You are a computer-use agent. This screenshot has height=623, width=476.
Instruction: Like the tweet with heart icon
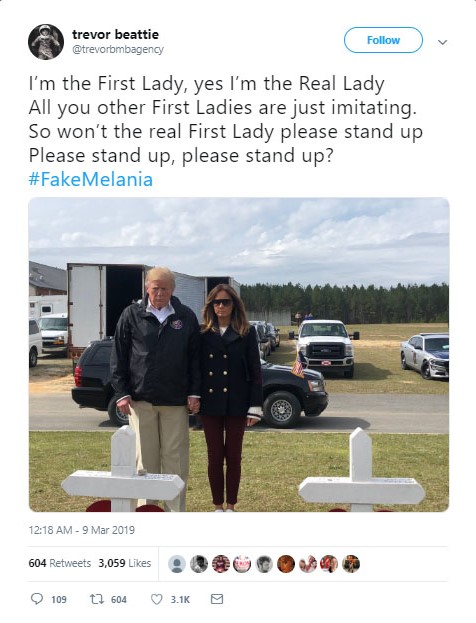coord(157,599)
